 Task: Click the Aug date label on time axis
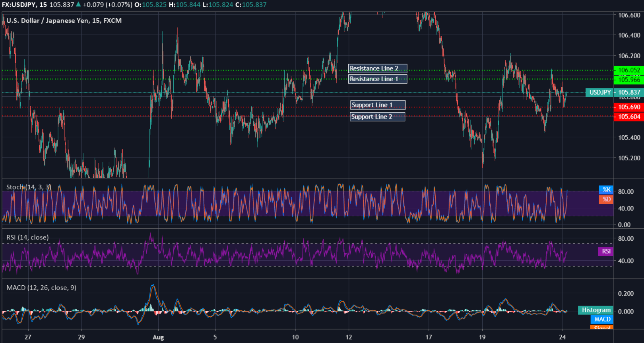click(158, 337)
